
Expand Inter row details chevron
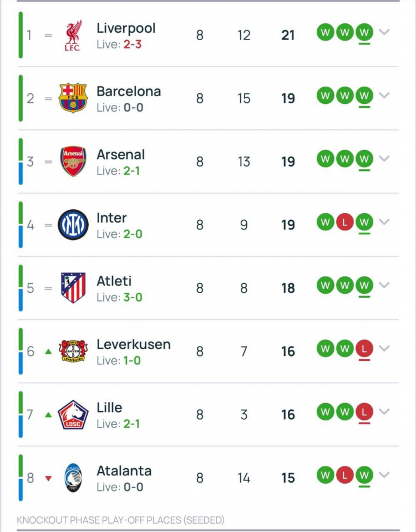point(384,222)
